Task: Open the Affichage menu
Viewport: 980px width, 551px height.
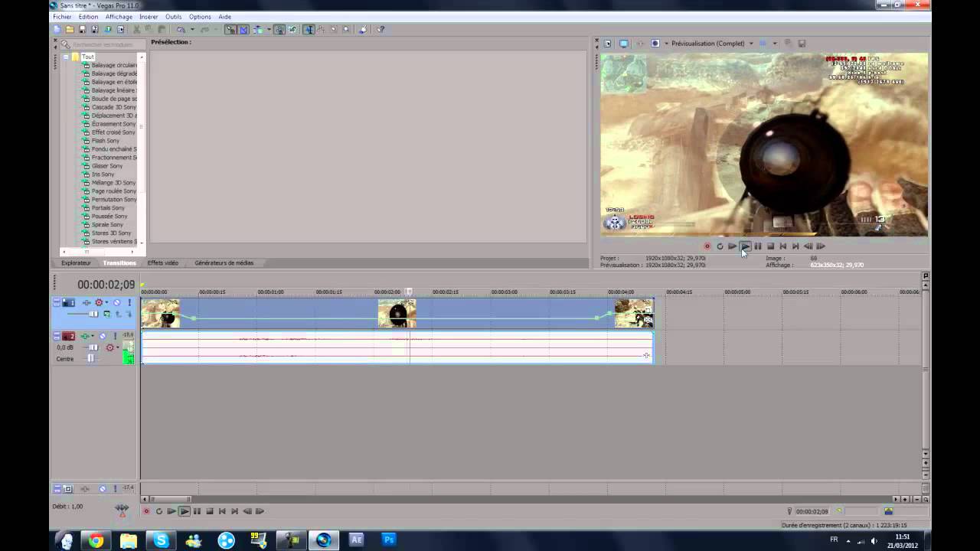Action: tap(119, 17)
